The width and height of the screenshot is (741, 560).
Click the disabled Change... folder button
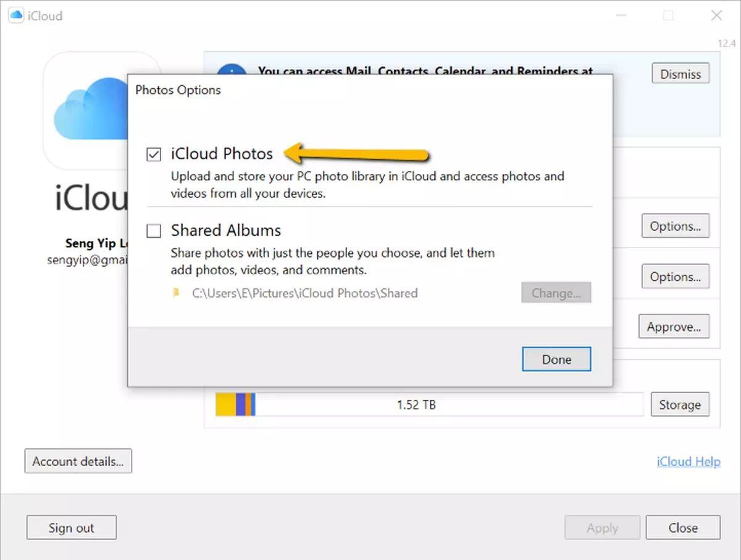556,293
